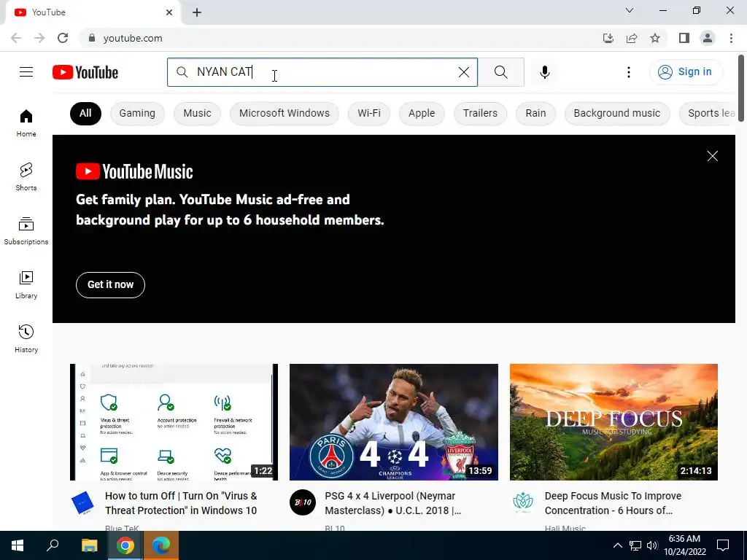Reload the YouTube page

click(x=63, y=38)
